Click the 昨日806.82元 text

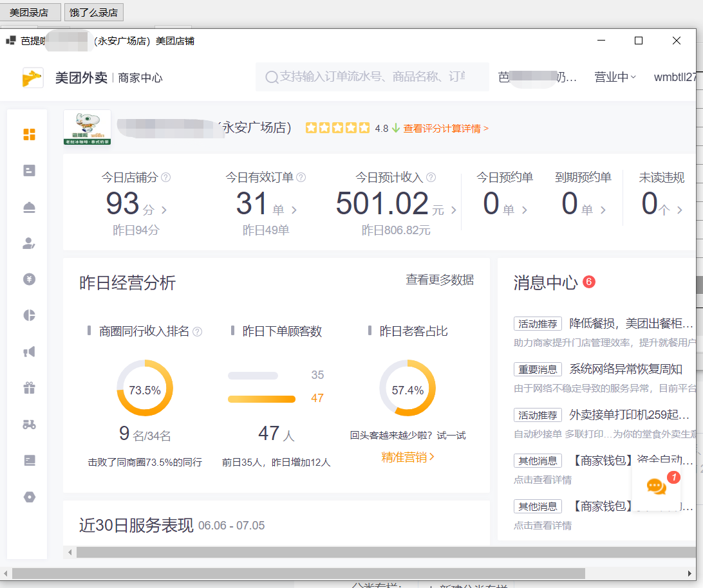[x=396, y=230]
